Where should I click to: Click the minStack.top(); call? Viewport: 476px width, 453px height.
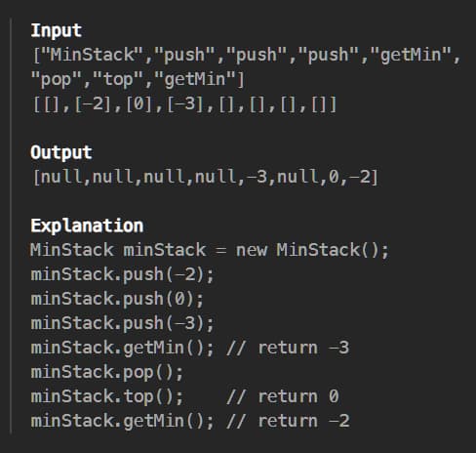click(x=107, y=396)
